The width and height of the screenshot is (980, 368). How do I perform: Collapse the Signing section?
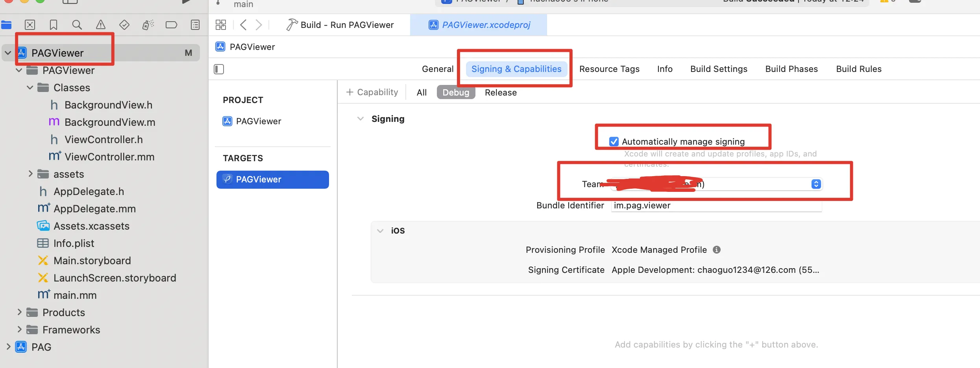(x=360, y=119)
